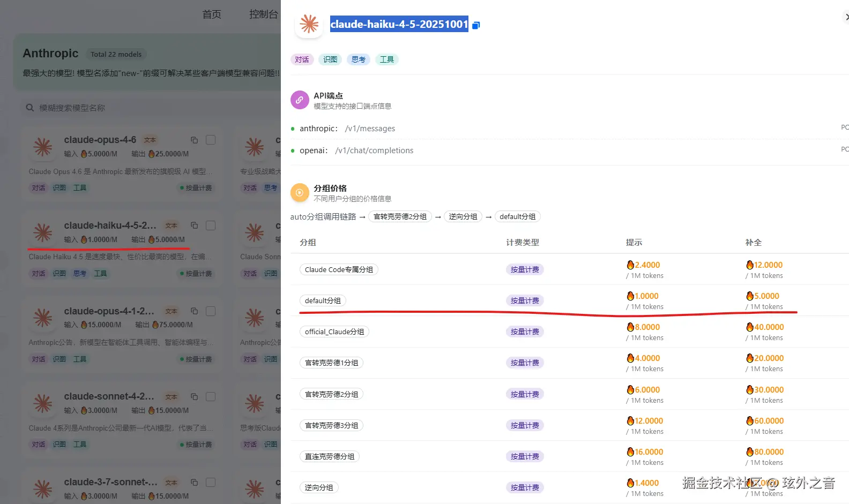849x504 pixels.
Task: Select the 官转克劳德3分组 row tag
Action: click(x=331, y=425)
